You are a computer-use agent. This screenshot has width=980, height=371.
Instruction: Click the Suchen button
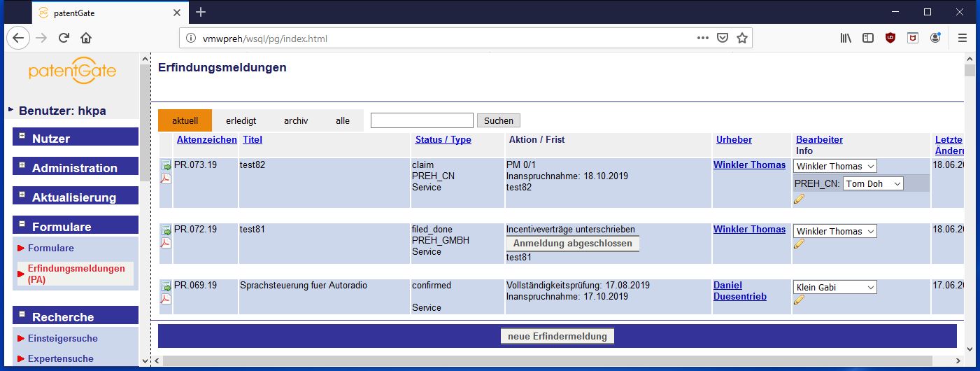point(499,120)
